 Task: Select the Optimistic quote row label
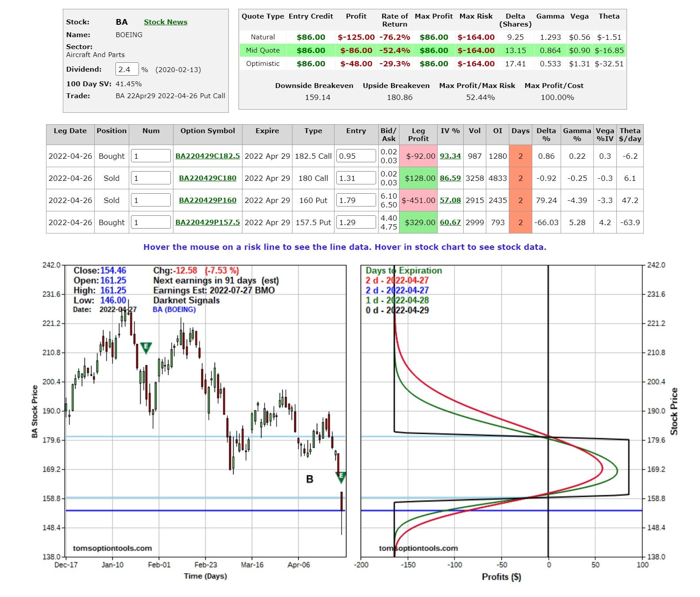click(263, 64)
